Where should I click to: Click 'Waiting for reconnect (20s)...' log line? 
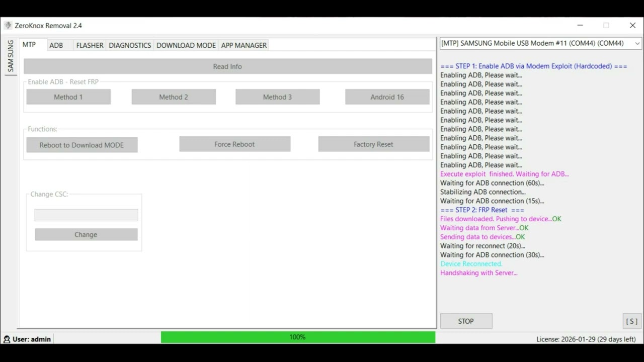(482, 246)
